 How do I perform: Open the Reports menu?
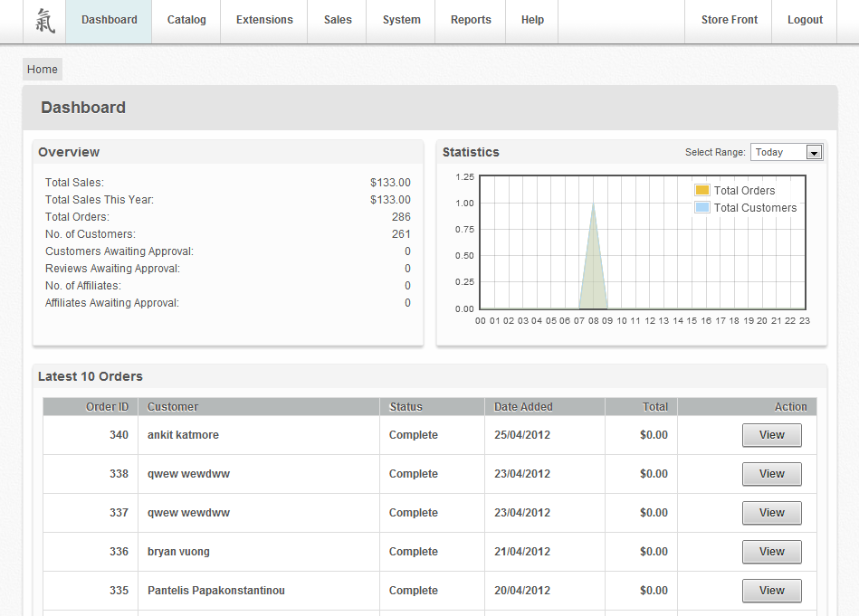coord(471,20)
